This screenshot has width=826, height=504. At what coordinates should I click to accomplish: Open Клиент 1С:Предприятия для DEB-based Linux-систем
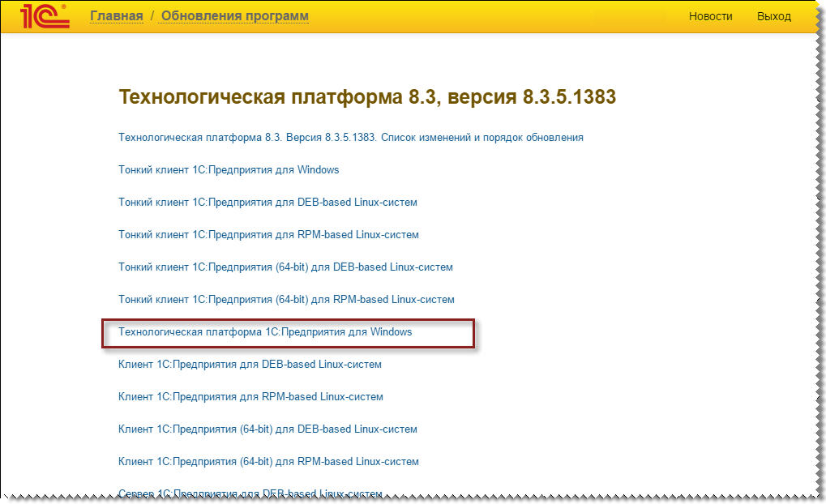[250, 364]
